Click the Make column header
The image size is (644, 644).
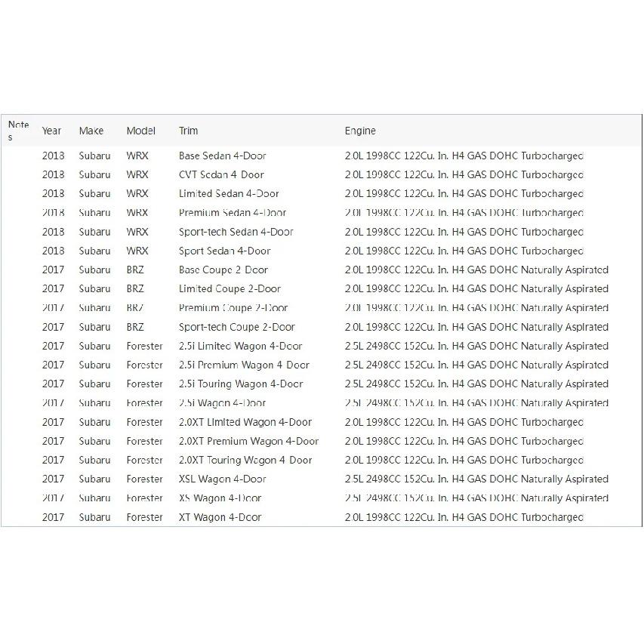coord(91,131)
